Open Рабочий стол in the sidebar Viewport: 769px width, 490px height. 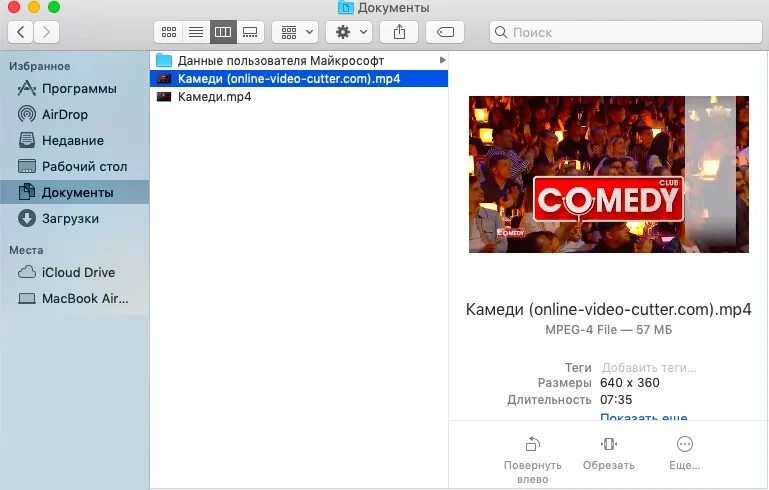tap(75, 167)
